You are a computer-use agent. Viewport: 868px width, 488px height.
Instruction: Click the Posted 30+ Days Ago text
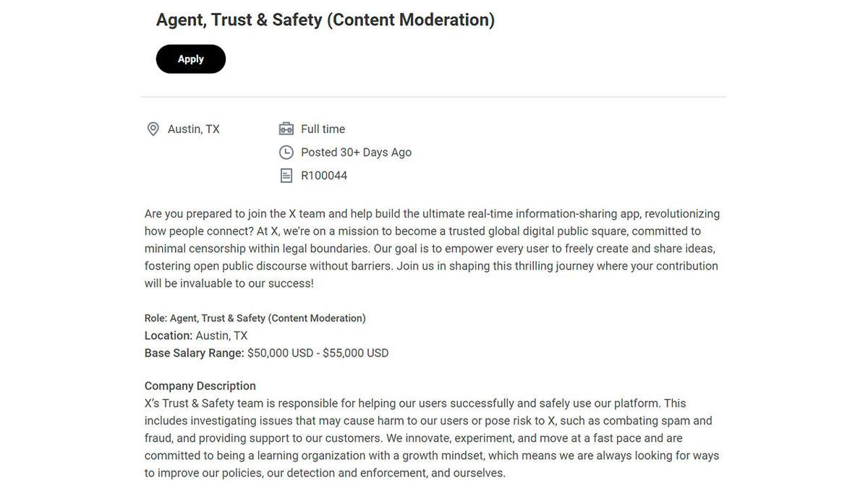click(x=356, y=153)
